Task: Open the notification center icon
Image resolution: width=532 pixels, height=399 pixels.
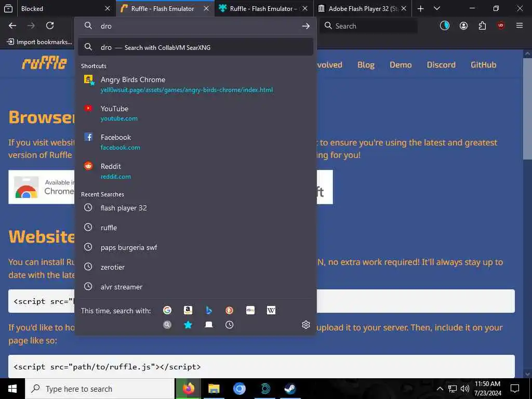Action: 515,389
